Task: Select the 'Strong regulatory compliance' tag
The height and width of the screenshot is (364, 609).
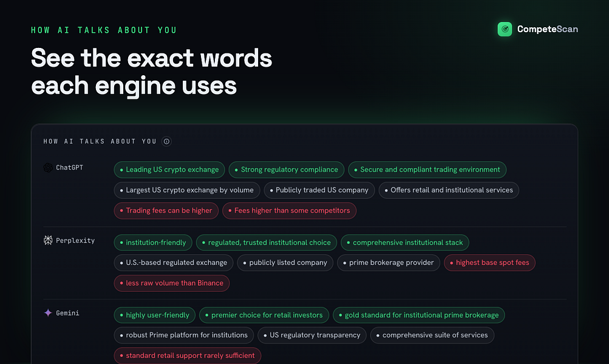Action: [286, 170]
